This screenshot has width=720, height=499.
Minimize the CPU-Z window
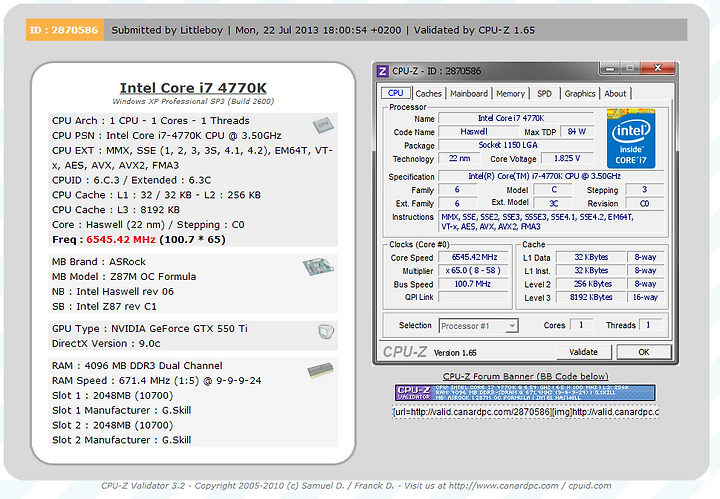pos(610,68)
